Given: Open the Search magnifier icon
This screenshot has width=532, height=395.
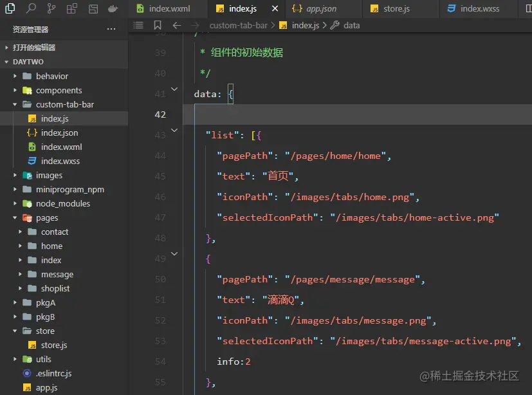Looking at the screenshot, I should point(32,9).
